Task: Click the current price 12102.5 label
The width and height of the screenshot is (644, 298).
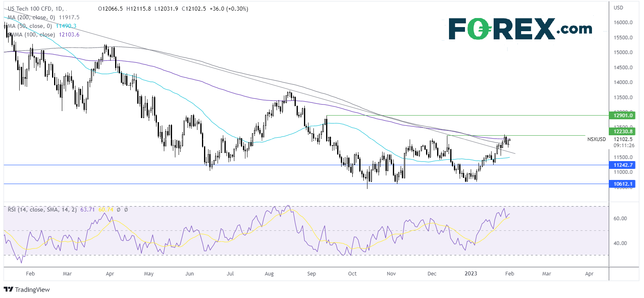Action: pyautogui.click(x=623, y=139)
